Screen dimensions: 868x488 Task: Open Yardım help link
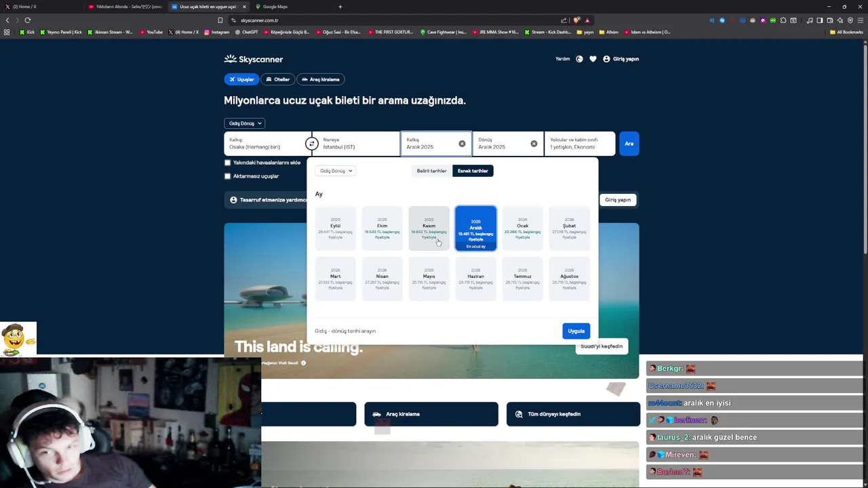pos(563,59)
